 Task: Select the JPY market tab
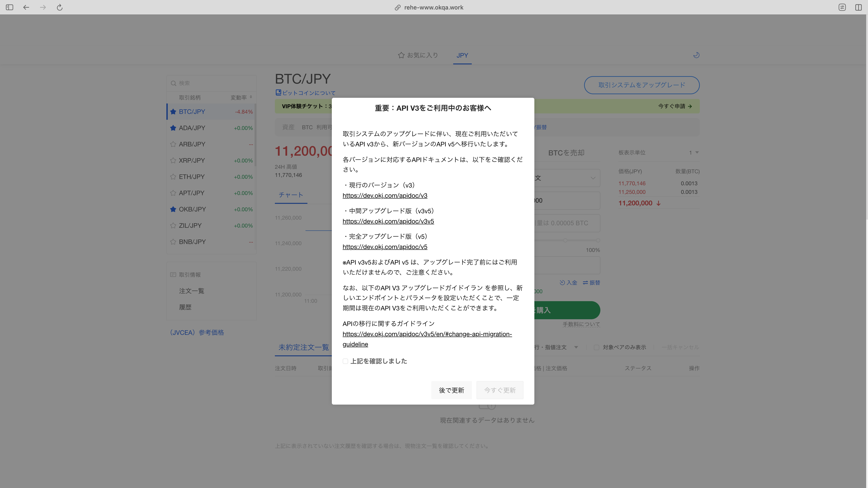pos(462,55)
